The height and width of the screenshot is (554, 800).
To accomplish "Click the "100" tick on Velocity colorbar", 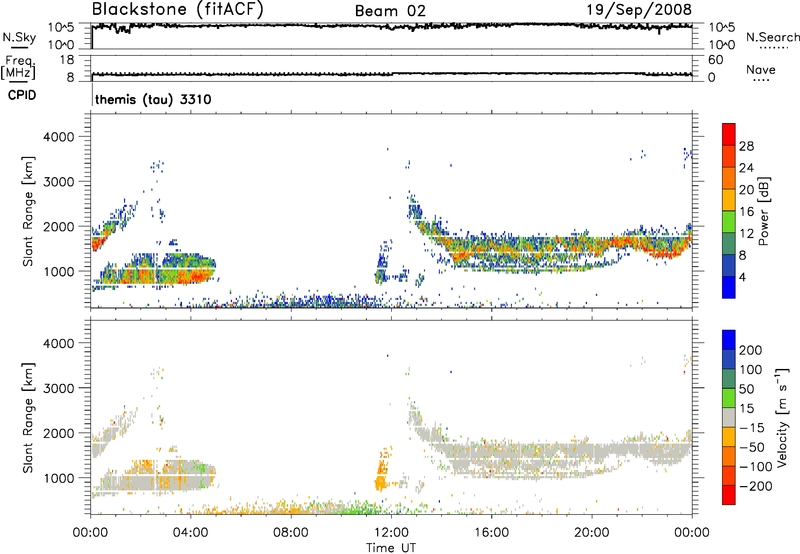I will [x=751, y=370].
